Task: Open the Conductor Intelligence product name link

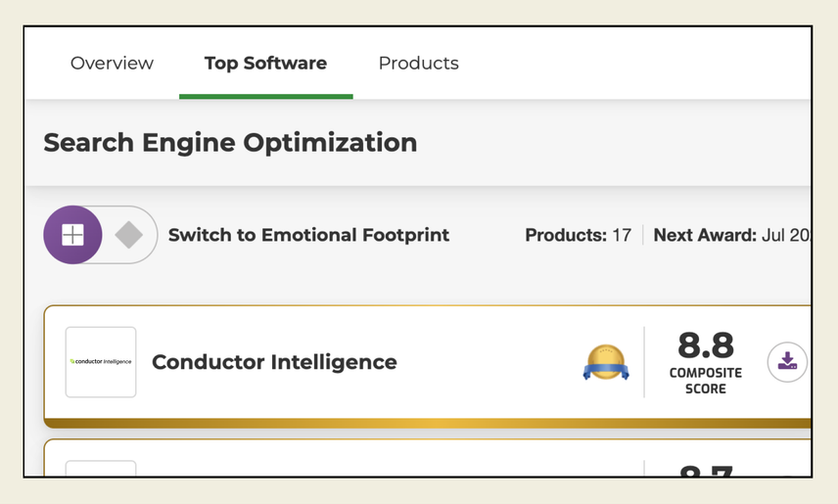Action: [x=274, y=362]
